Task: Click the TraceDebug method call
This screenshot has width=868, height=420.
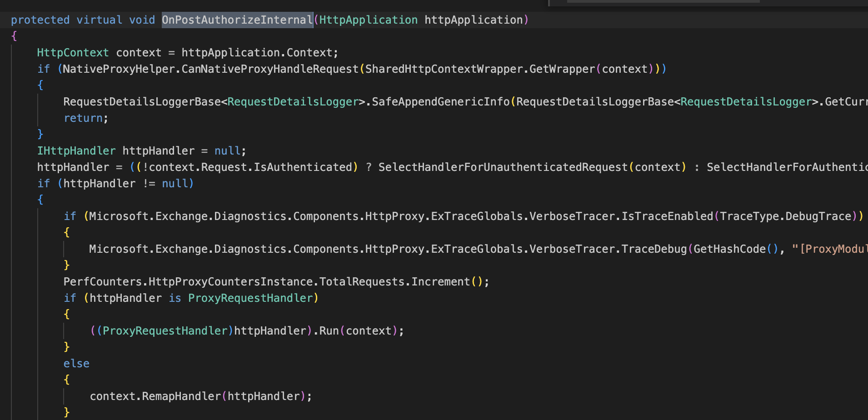Action: tap(654, 249)
